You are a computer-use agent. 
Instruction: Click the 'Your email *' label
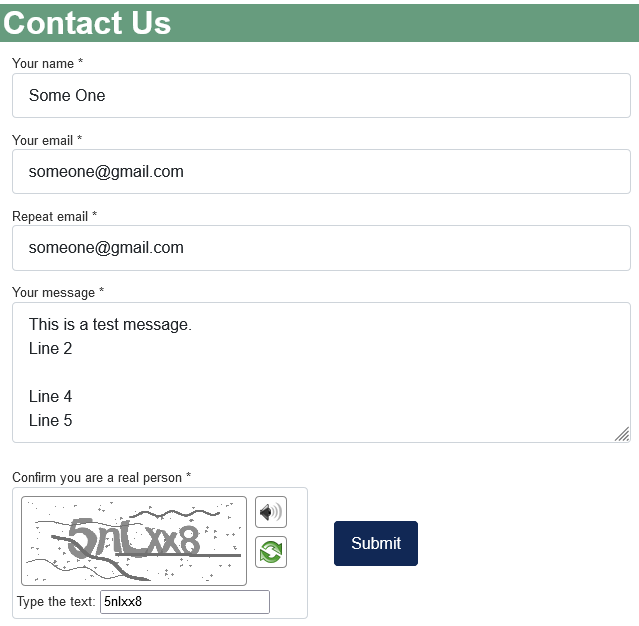[x=47, y=140]
